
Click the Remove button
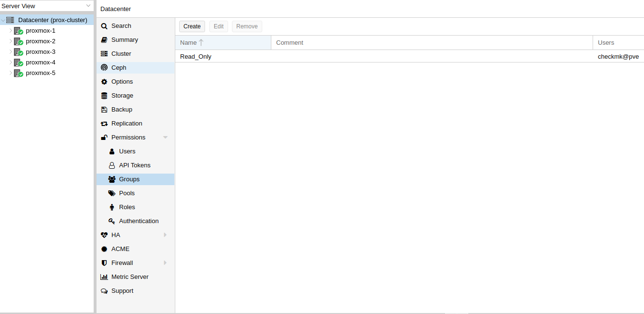click(x=247, y=26)
